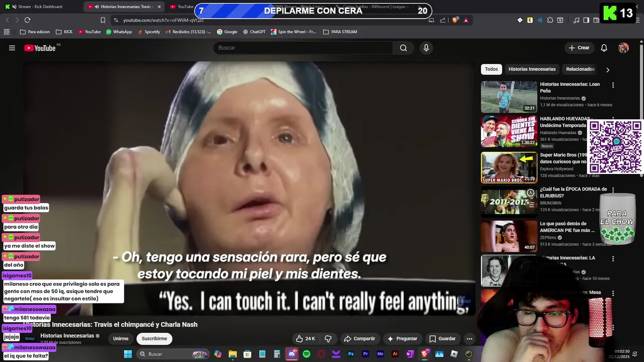Open more actions (three dots) under the video
This screenshot has height=362, width=644.
pos(469,339)
